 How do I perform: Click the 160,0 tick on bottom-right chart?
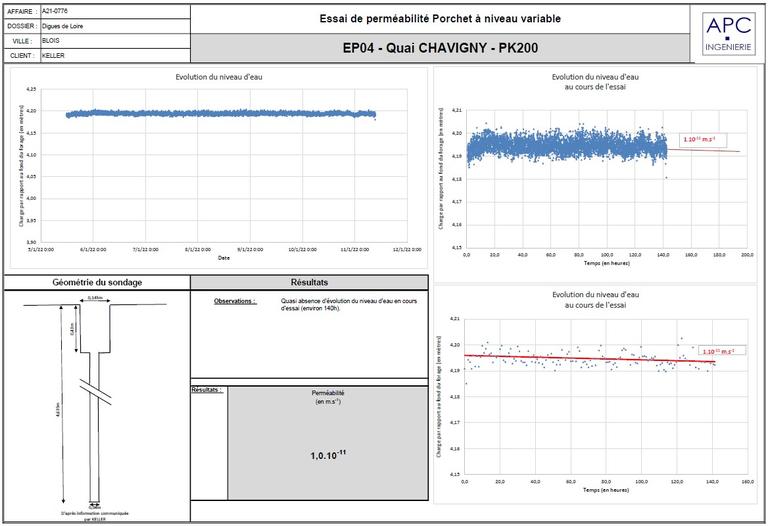(x=748, y=482)
